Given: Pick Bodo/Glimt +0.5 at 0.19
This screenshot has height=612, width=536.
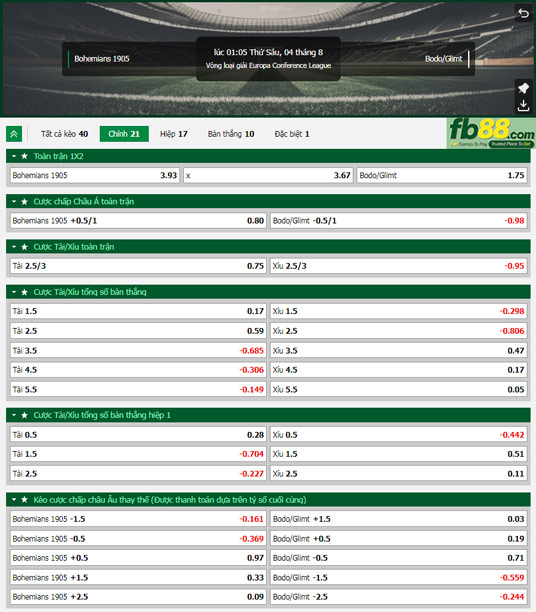Looking at the screenshot, I should tap(399, 539).
